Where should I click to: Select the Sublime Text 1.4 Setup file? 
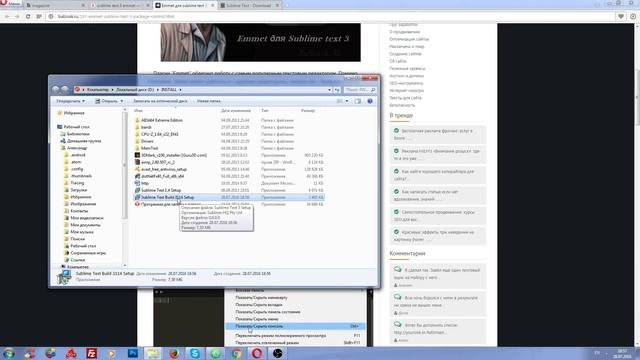161,190
